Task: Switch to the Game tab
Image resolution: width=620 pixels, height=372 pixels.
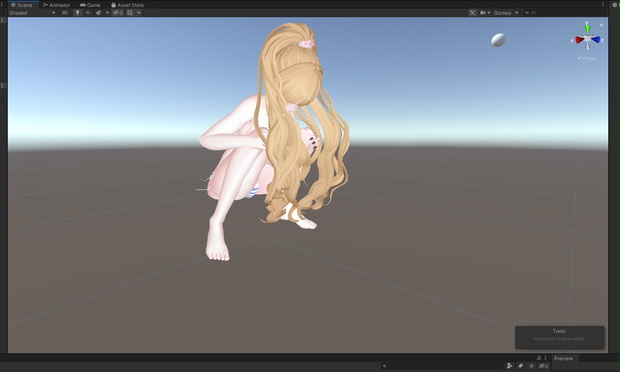Action: click(90, 5)
